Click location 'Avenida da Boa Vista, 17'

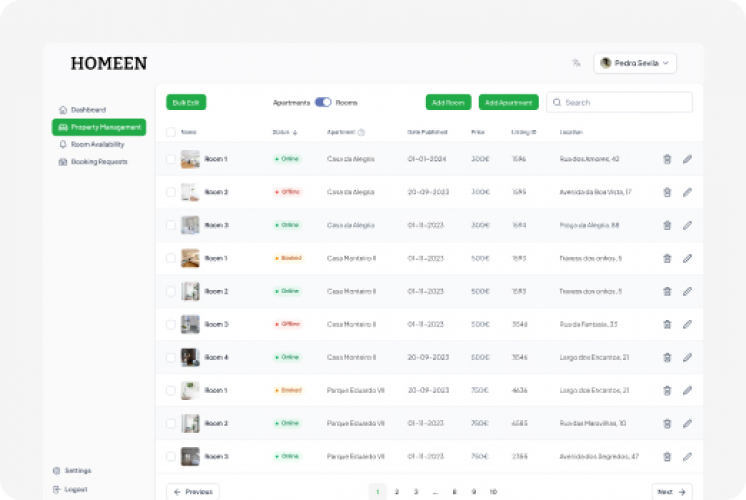click(x=596, y=192)
